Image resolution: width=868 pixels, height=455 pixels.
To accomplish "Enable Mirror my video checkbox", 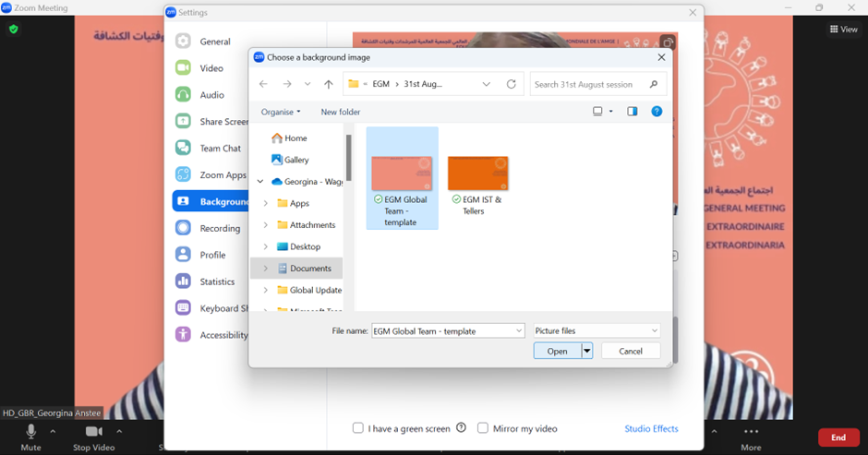I will pos(483,428).
